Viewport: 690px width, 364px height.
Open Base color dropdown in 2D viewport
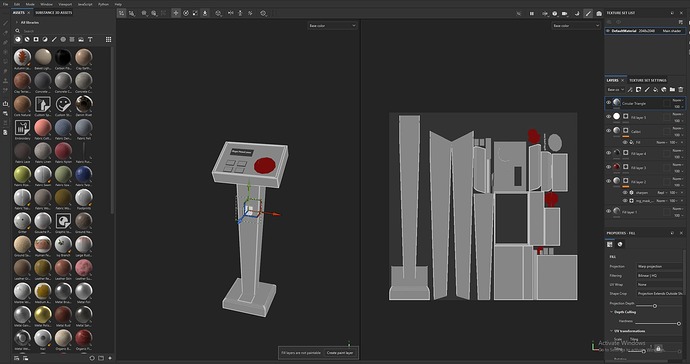point(576,26)
